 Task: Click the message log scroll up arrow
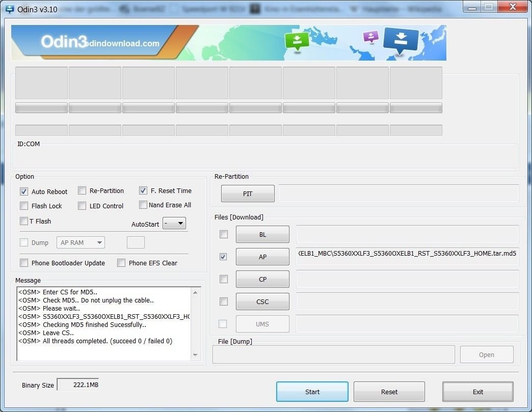[x=195, y=292]
